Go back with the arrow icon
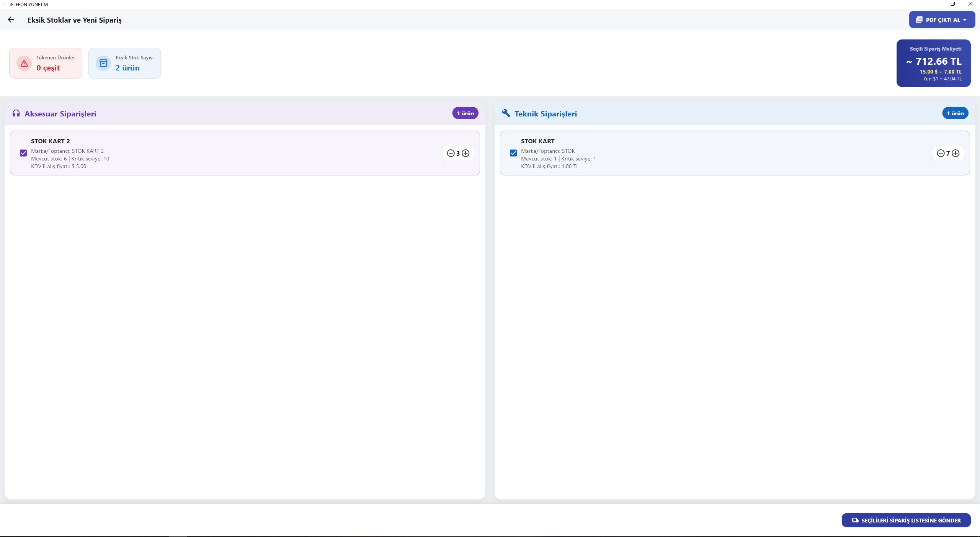980x537 pixels. pyautogui.click(x=11, y=20)
